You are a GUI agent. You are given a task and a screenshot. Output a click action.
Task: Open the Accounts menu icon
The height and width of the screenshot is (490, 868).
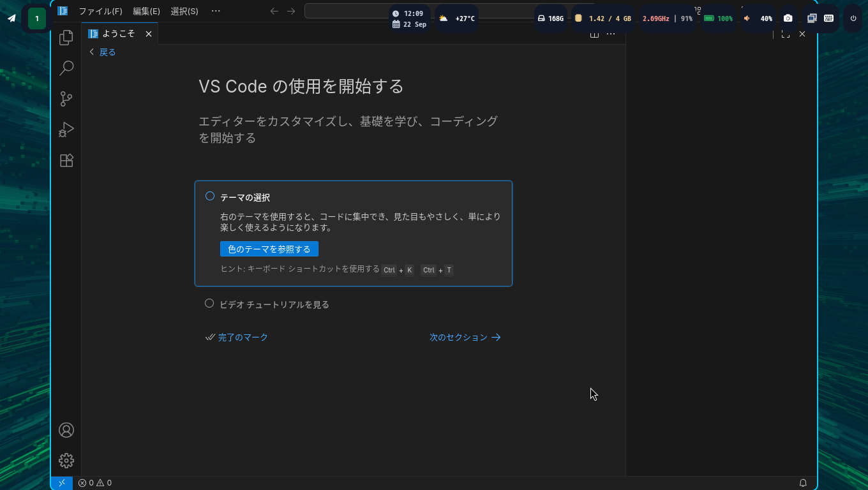click(66, 430)
